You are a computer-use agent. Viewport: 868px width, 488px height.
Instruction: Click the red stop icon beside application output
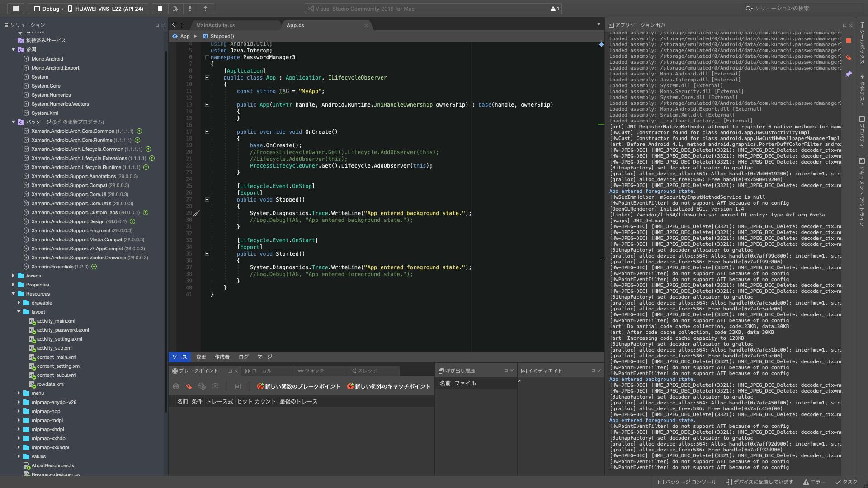(x=849, y=41)
